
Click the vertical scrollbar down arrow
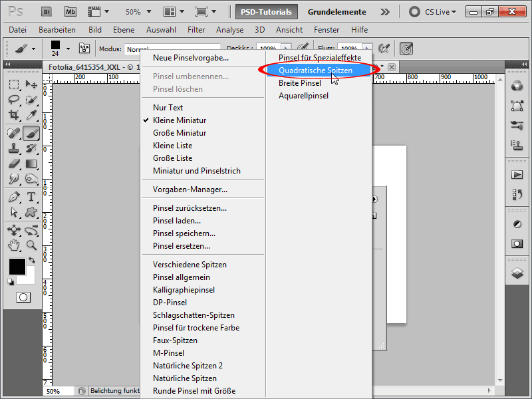click(500, 380)
